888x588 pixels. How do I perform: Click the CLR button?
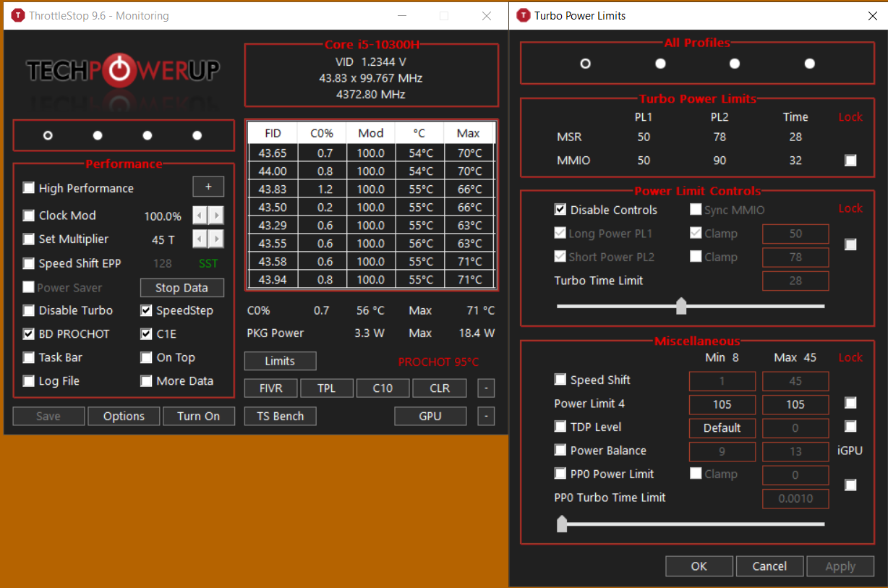pos(440,388)
